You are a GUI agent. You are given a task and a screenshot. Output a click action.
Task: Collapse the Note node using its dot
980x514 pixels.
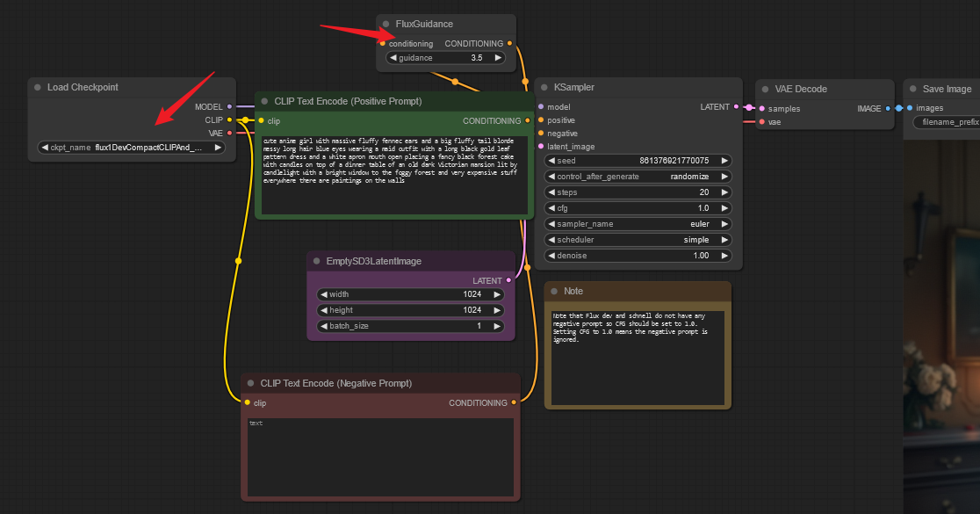coord(555,292)
